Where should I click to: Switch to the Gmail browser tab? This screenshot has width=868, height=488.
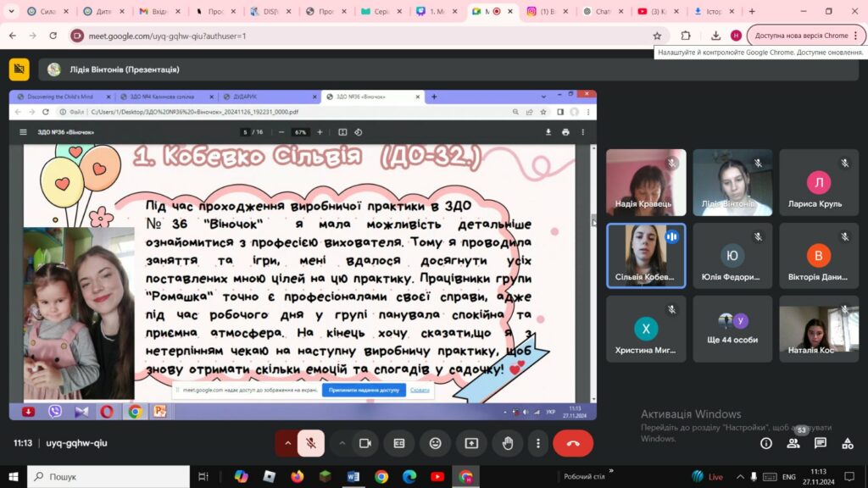(160, 11)
